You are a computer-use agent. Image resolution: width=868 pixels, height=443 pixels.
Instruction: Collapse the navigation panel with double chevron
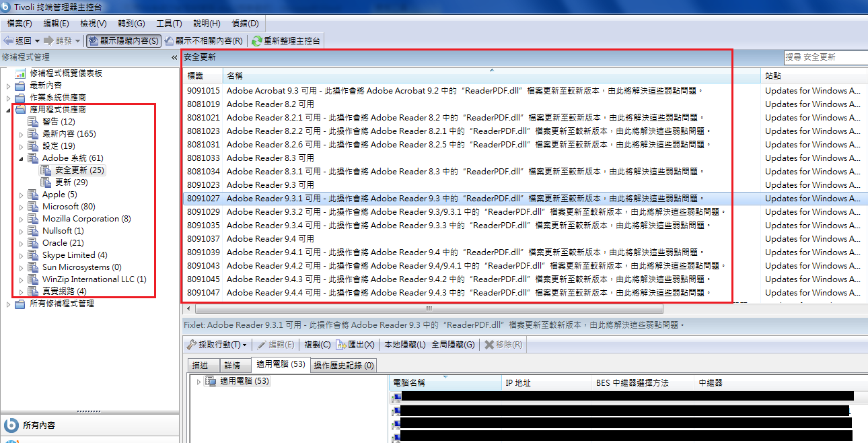click(x=174, y=58)
